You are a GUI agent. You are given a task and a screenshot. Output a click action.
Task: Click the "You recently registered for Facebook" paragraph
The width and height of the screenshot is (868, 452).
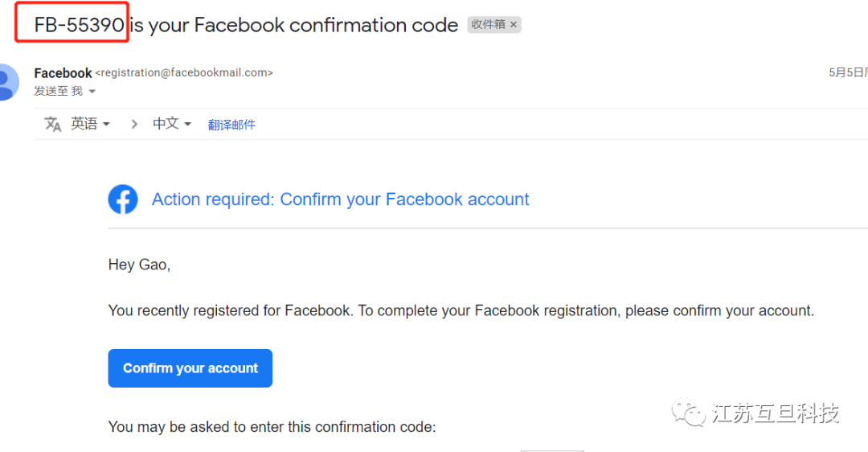click(x=461, y=310)
